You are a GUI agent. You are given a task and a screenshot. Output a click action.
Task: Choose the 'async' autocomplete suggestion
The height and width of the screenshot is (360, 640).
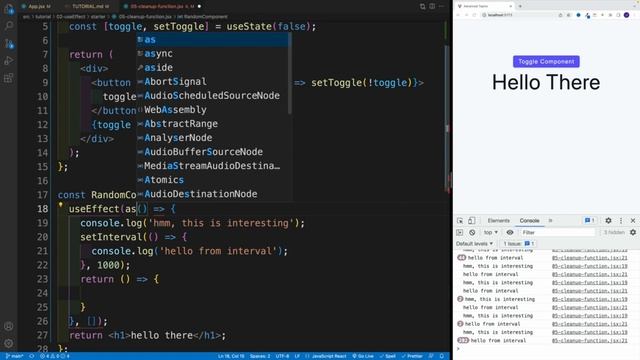(x=212, y=53)
